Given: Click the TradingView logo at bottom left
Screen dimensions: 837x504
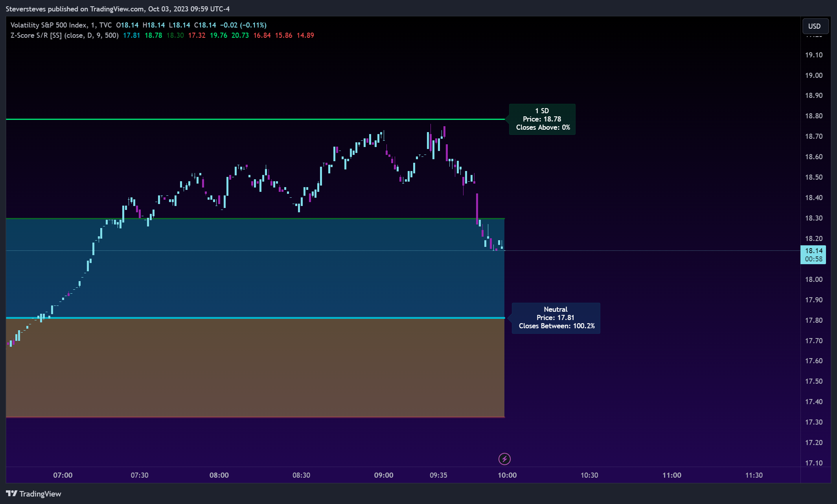Looking at the screenshot, I should coord(11,494).
